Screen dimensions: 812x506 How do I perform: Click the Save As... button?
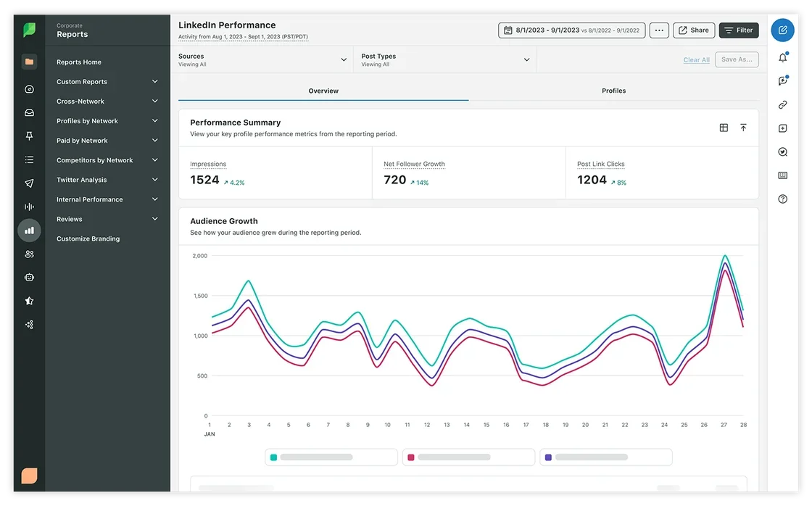pyautogui.click(x=737, y=59)
